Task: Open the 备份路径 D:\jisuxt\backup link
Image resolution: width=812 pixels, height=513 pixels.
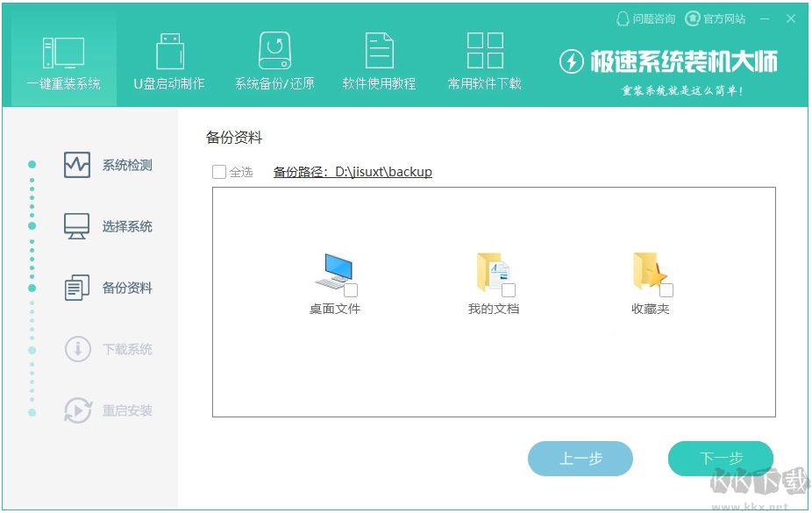Action: 353,172
